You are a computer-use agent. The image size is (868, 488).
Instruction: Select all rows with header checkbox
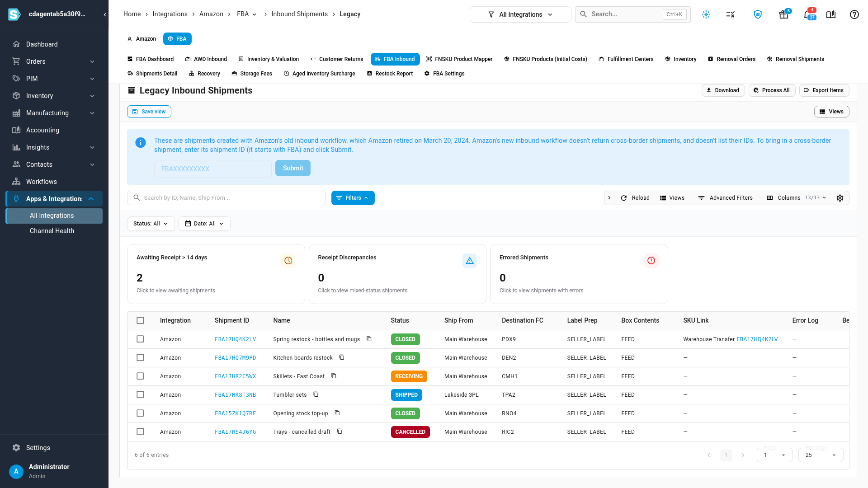point(140,320)
